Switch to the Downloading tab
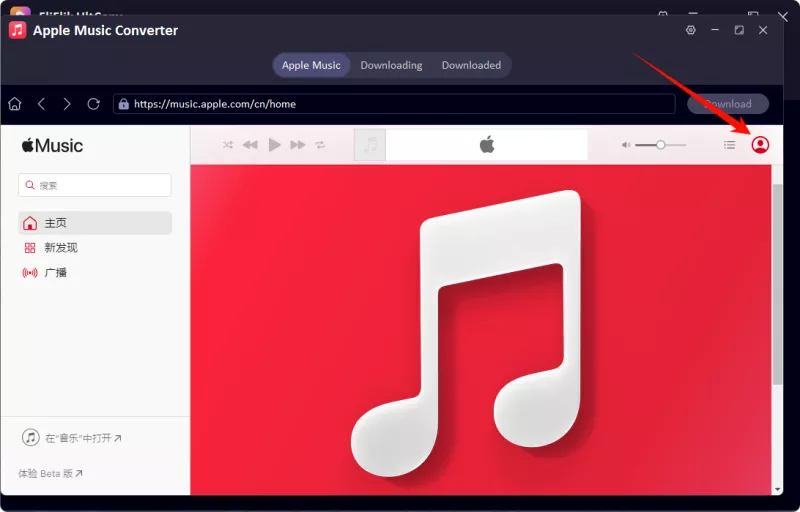800x512 pixels. click(x=391, y=65)
